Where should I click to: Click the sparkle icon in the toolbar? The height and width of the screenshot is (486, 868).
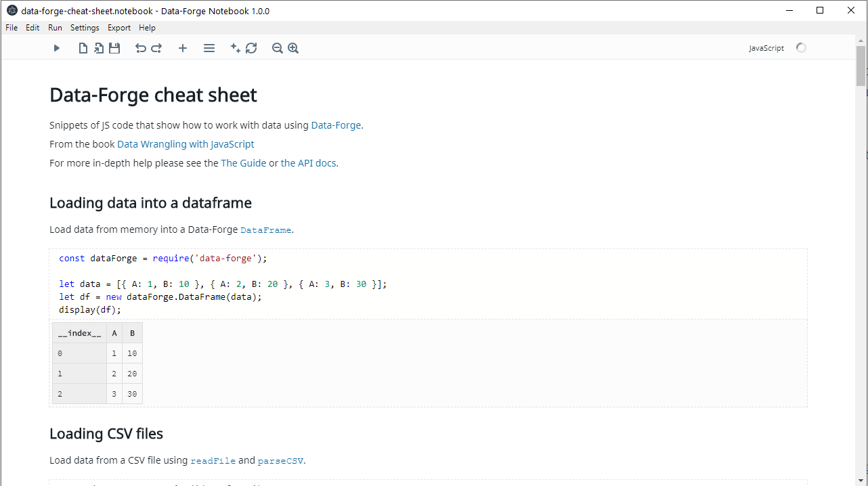click(236, 48)
